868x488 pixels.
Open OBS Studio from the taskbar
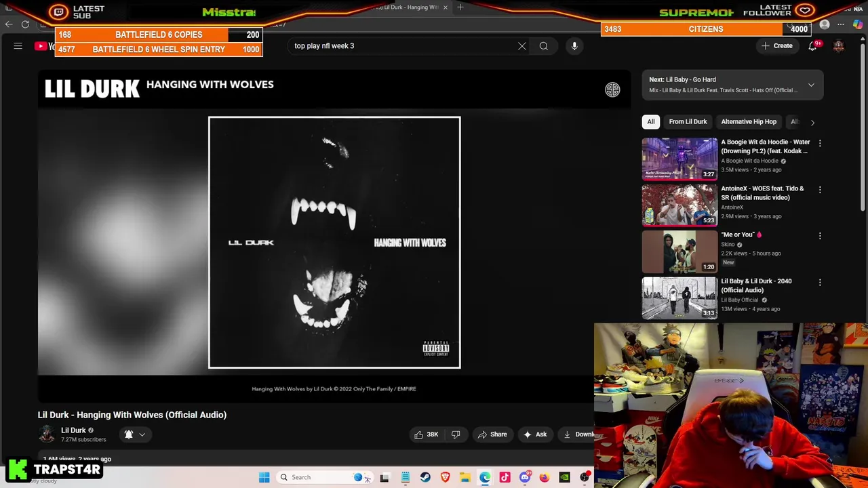(x=585, y=477)
